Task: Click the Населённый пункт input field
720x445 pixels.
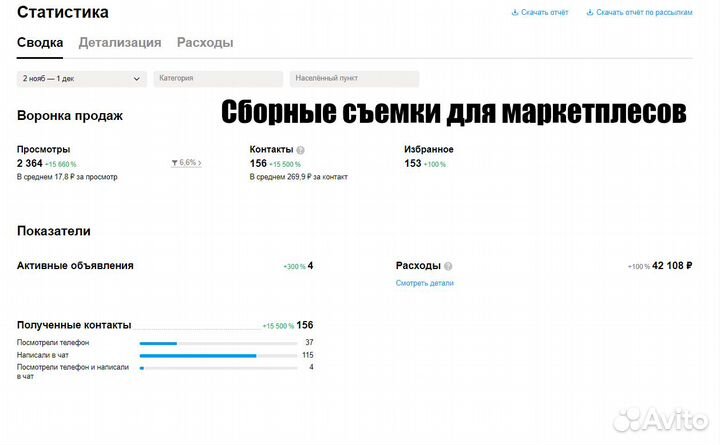Action: (354, 79)
